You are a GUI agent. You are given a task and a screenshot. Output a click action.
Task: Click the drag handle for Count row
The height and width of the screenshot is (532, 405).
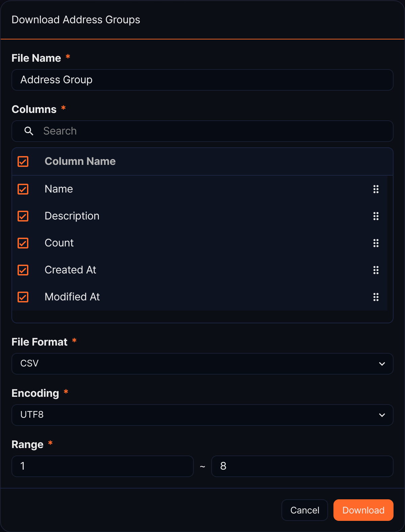[376, 243]
